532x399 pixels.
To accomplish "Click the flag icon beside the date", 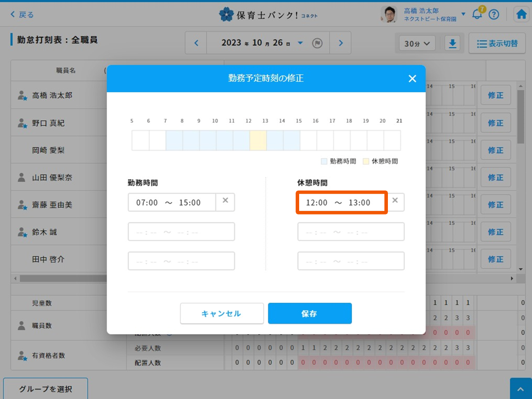I will click(317, 43).
